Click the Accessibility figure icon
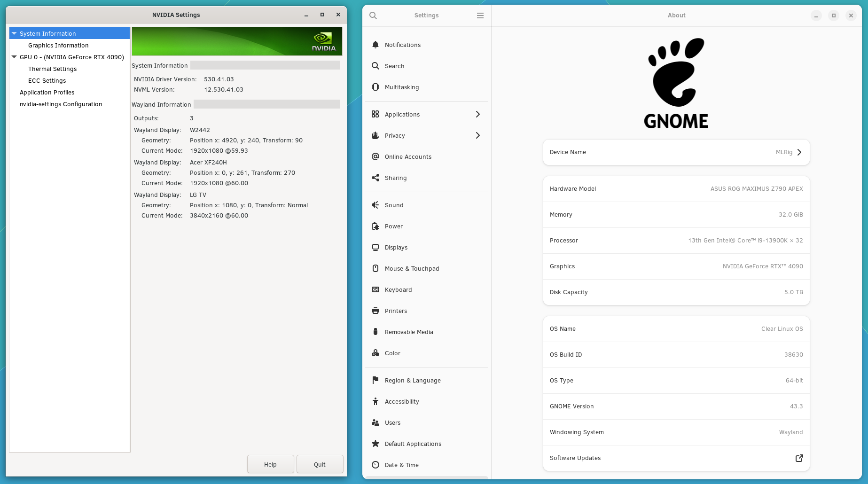The width and height of the screenshot is (868, 484). coord(375,401)
